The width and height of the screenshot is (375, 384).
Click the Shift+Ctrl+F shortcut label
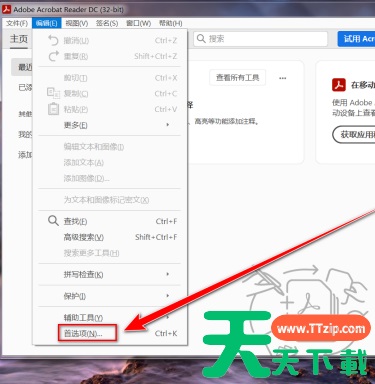156,237
